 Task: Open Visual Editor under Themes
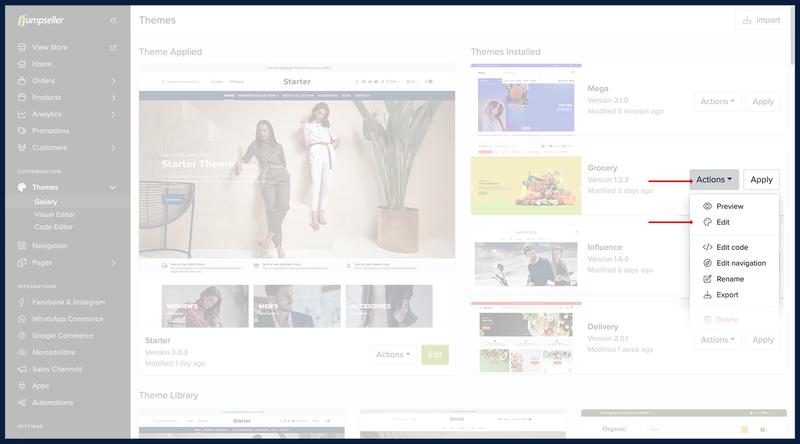tap(55, 214)
